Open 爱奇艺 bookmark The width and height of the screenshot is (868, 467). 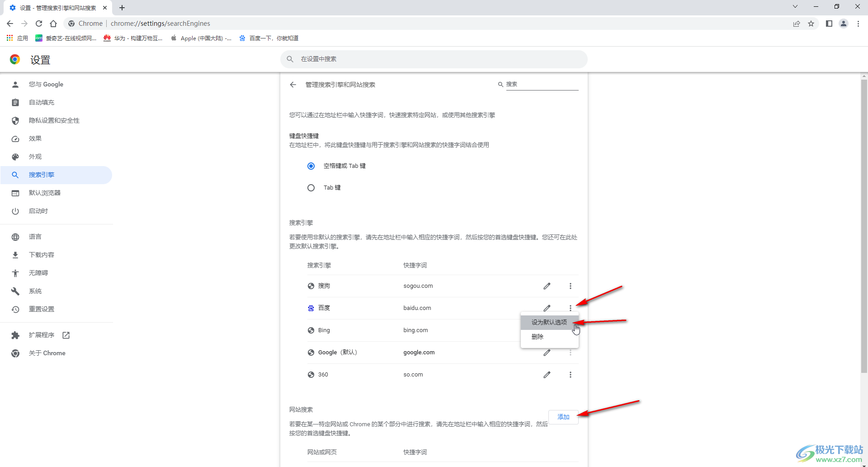(x=66, y=38)
